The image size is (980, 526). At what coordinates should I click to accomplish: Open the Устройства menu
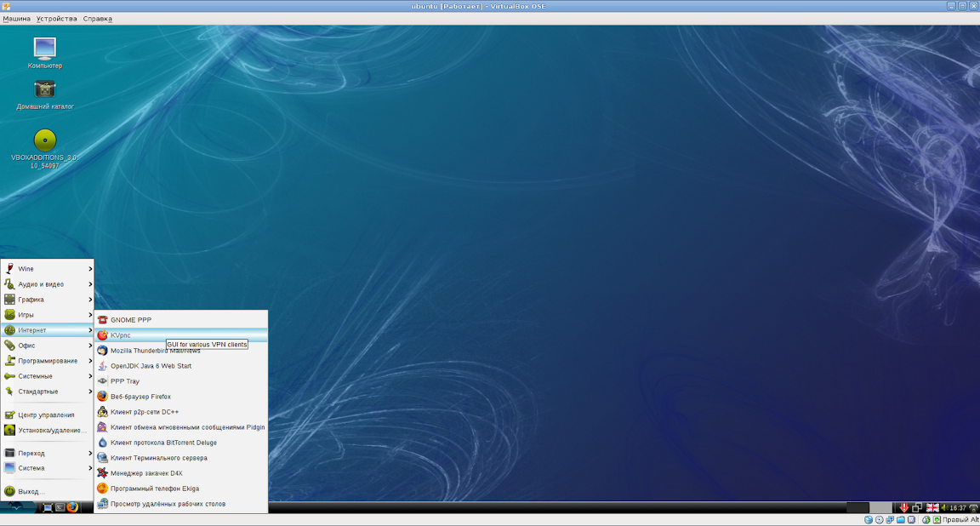point(56,19)
